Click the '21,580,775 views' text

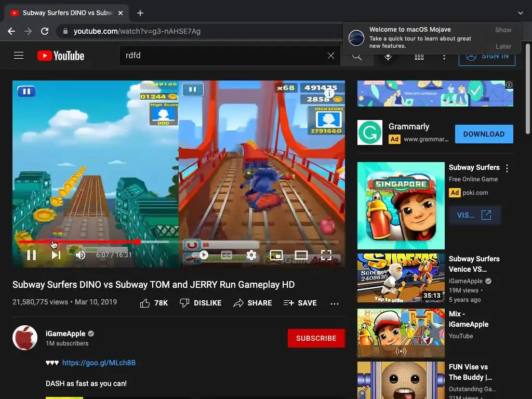(x=40, y=302)
